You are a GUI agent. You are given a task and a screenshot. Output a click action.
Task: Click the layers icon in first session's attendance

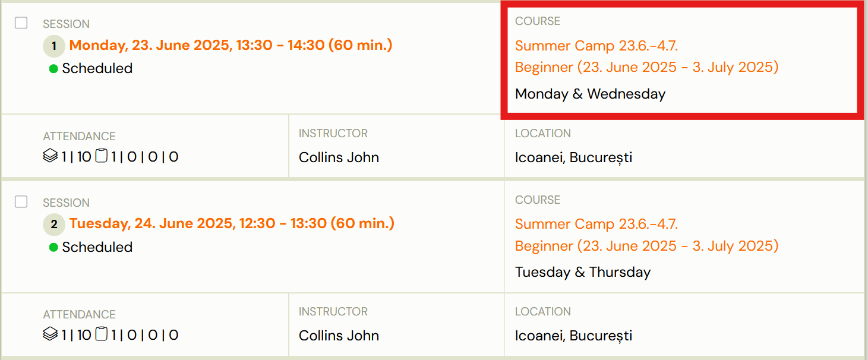[50, 157]
